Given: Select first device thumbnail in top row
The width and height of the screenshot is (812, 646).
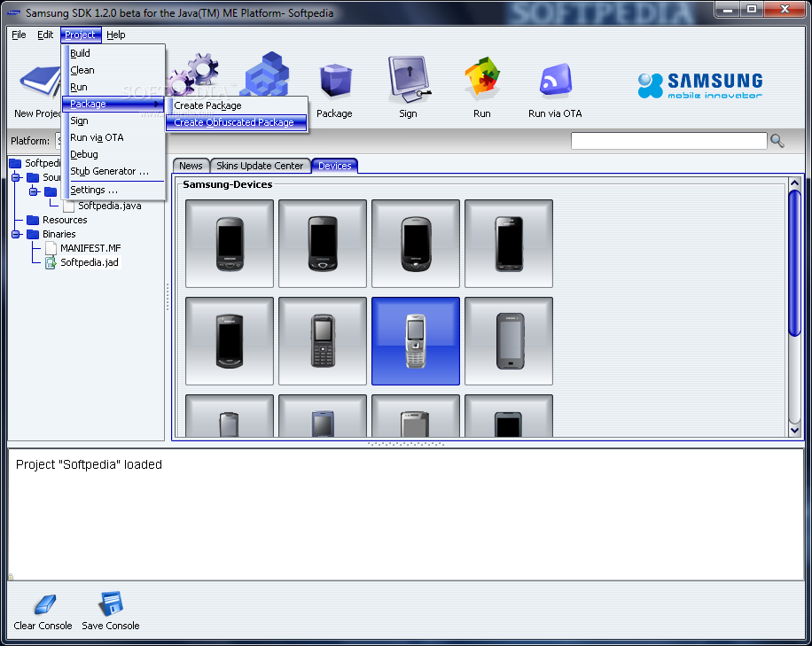Looking at the screenshot, I should pos(230,244).
